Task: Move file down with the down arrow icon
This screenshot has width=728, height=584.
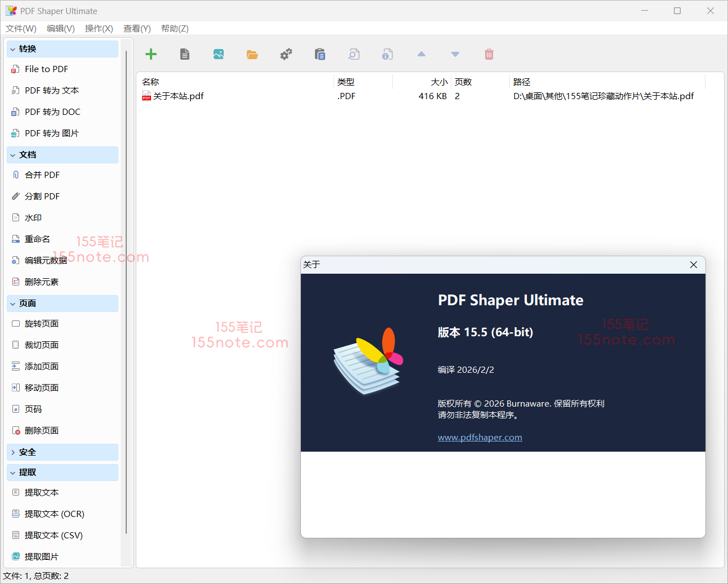Action: point(455,54)
